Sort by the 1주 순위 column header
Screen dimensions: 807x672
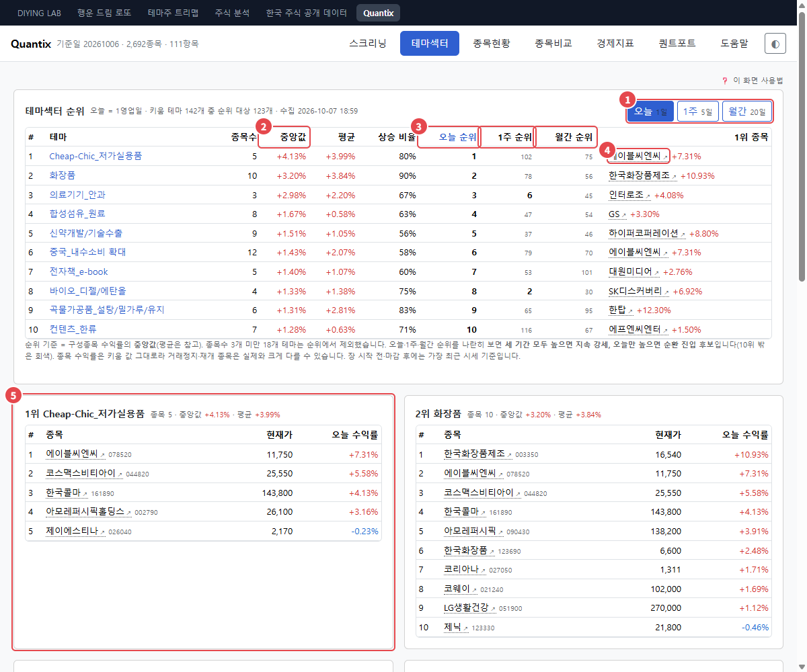pos(515,137)
